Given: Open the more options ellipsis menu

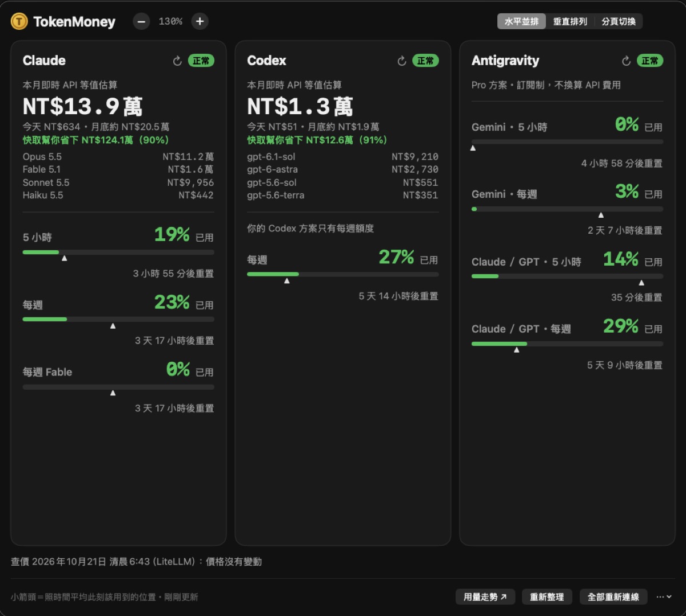Looking at the screenshot, I should pos(664,597).
